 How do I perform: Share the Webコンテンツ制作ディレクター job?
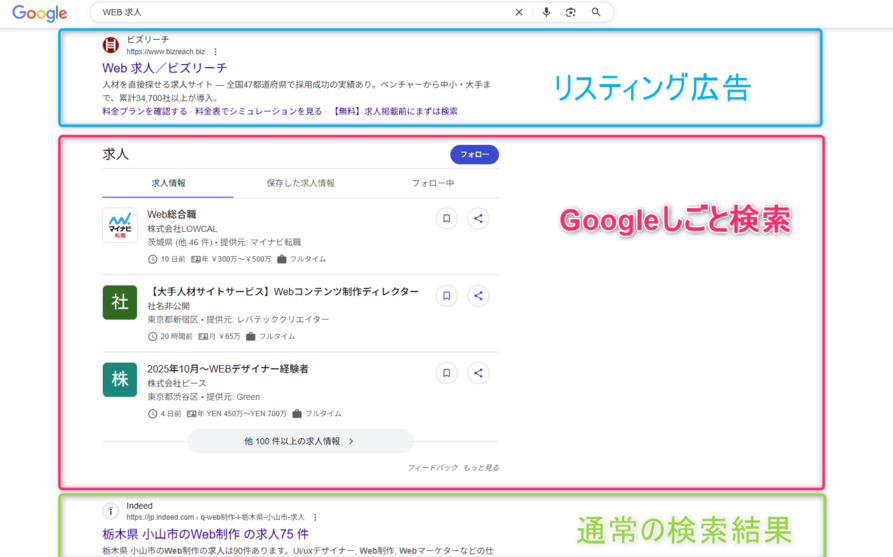(478, 296)
